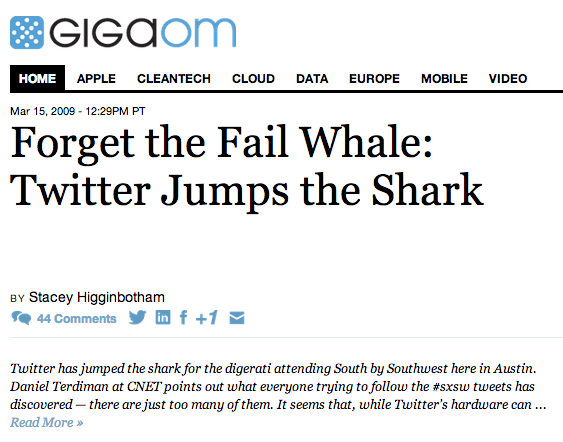Go to the CLEANTECH section
The width and height of the screenshot is (563, 442).
click(174, 78)
